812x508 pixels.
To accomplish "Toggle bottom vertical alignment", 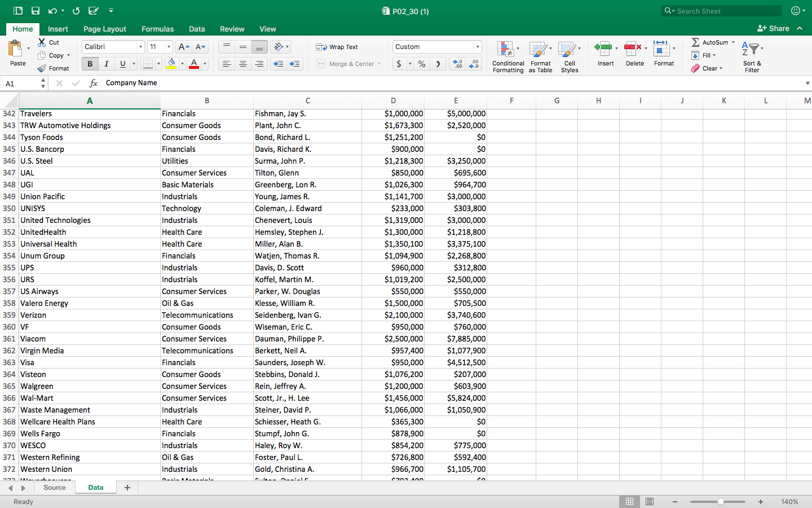I will coord(259,47).
